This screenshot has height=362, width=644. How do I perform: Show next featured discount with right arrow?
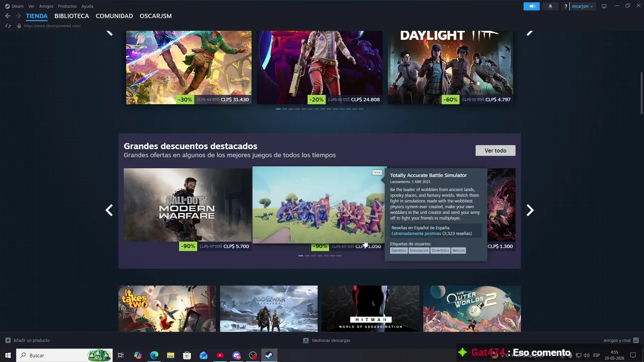coord(530,210)
